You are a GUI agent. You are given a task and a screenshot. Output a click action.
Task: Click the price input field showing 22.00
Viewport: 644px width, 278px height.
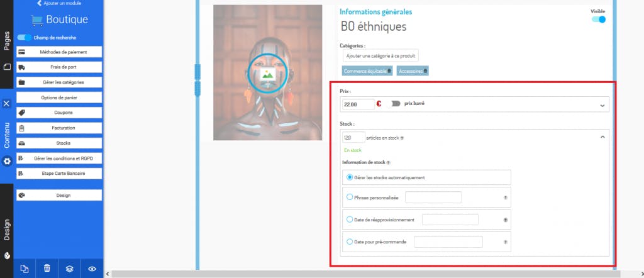point(358,104)
